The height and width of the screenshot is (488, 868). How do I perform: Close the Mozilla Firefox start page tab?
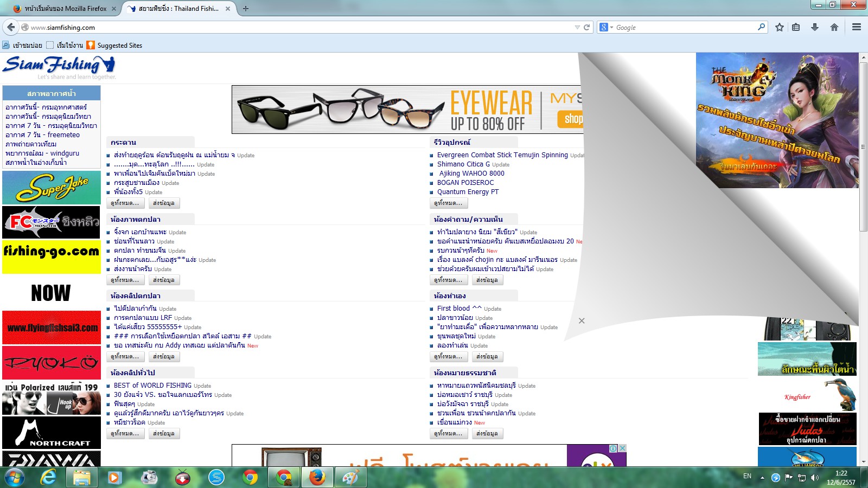click(114, 9)
